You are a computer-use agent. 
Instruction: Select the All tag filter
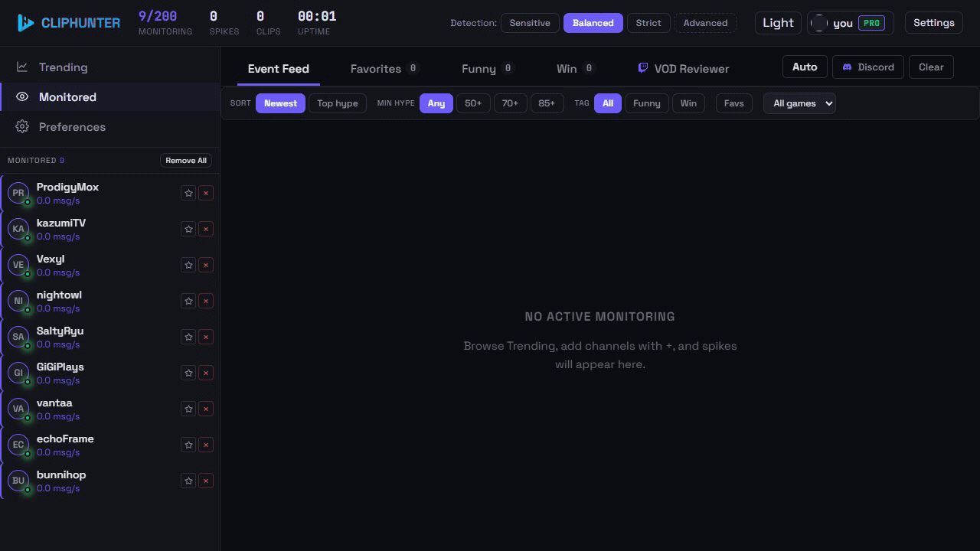point(608,103)
